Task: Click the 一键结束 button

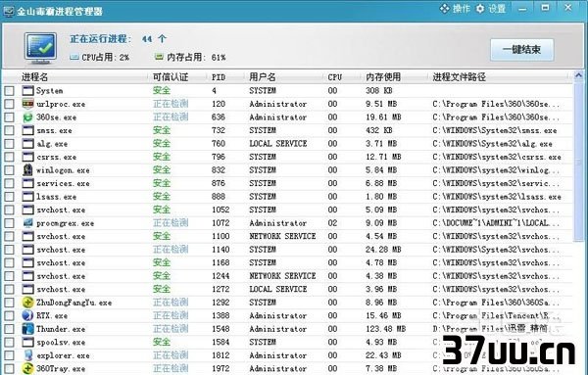Action: click(521, 50)
